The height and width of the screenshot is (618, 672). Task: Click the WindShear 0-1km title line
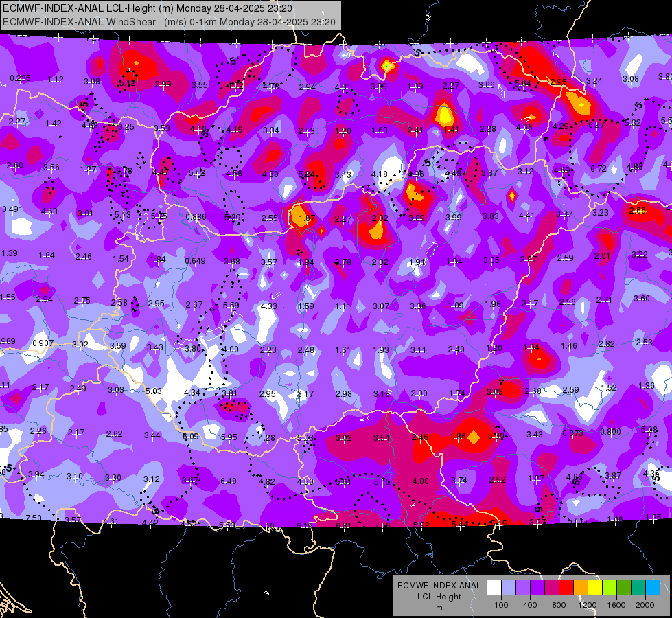point(169,22)
